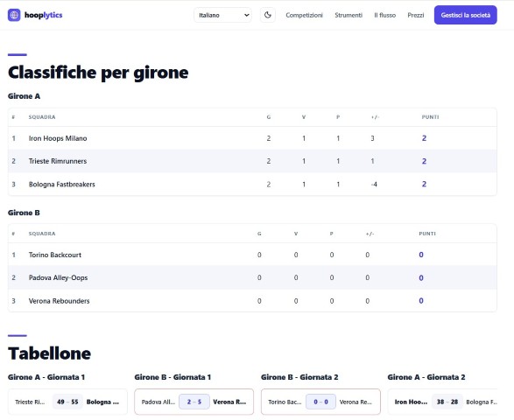
Task: Open the Competizioni menu item
Action: coord(304,15)
